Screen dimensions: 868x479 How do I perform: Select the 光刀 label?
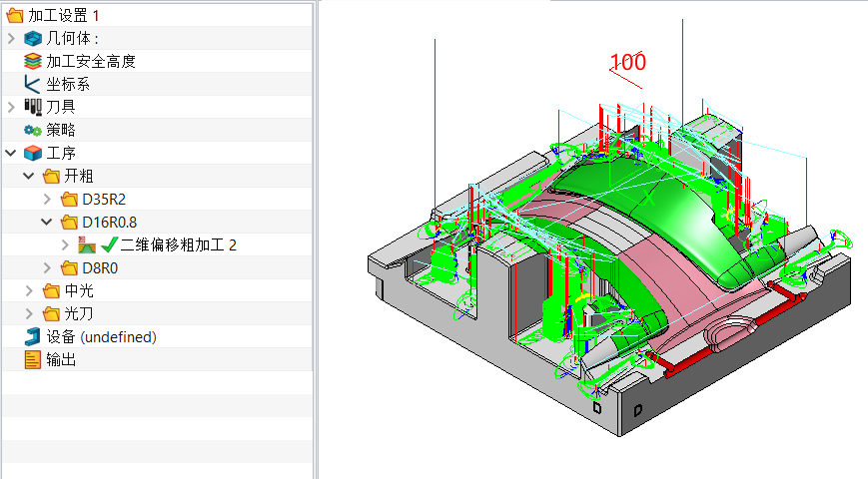pos(79,313)
